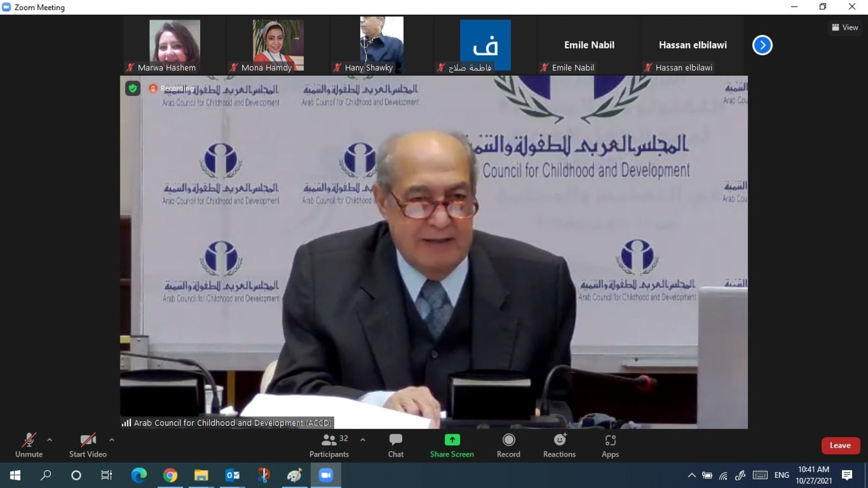
Task: Click the red Recording indicator
Action: [153, 88]
